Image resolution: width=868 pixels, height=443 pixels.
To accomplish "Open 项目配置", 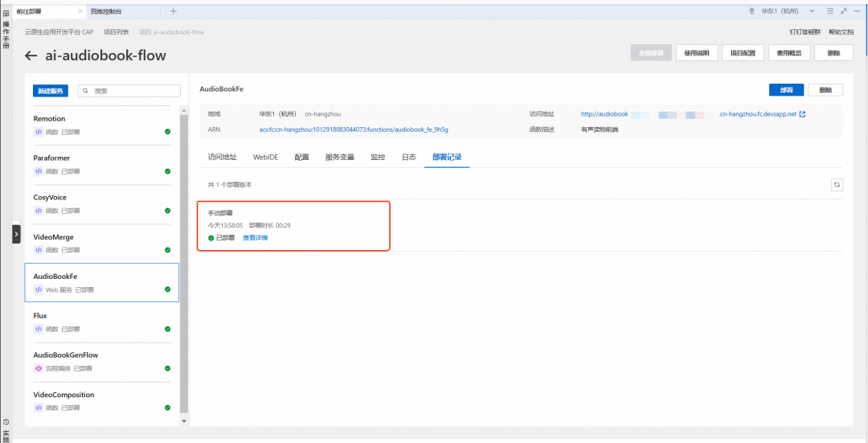I will [743, 53].
